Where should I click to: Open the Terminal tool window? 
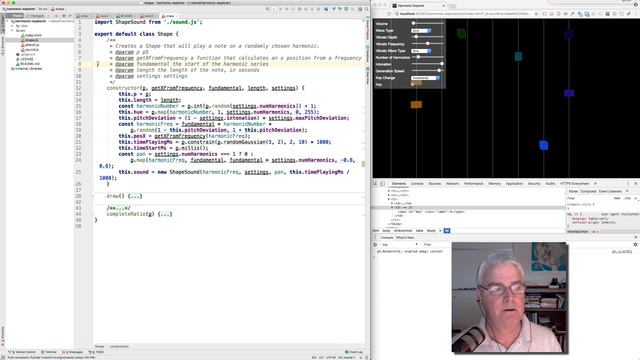(49, 352)
